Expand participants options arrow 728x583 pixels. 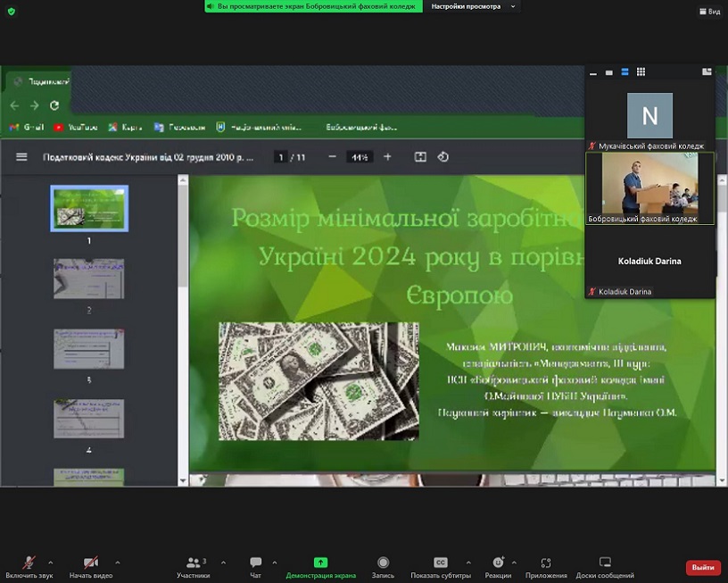click(223, 562)
